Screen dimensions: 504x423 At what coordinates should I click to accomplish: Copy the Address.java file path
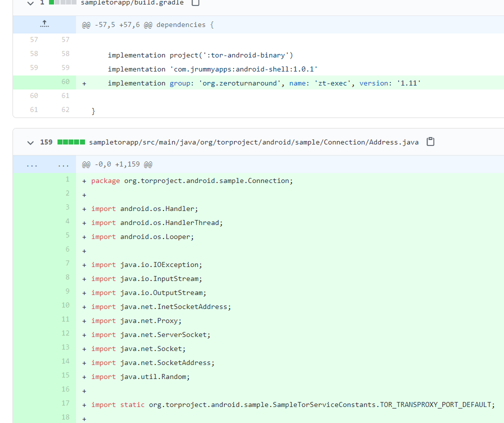pyautogui.click(x=430, y=142)
